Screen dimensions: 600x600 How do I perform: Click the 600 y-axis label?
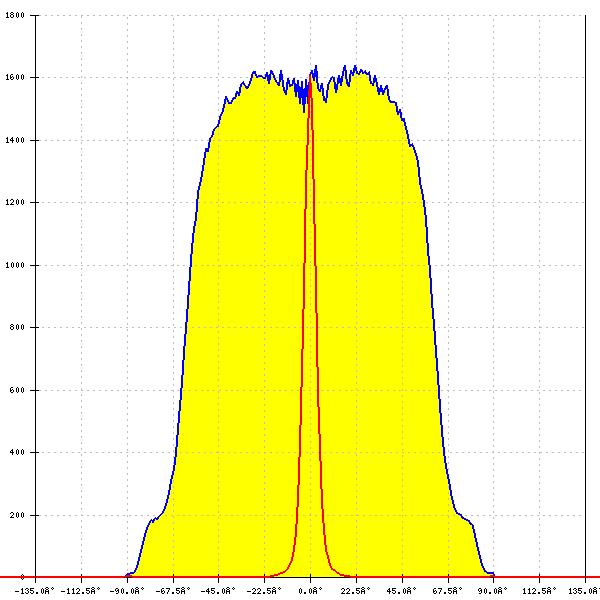[x=17, y=391]
